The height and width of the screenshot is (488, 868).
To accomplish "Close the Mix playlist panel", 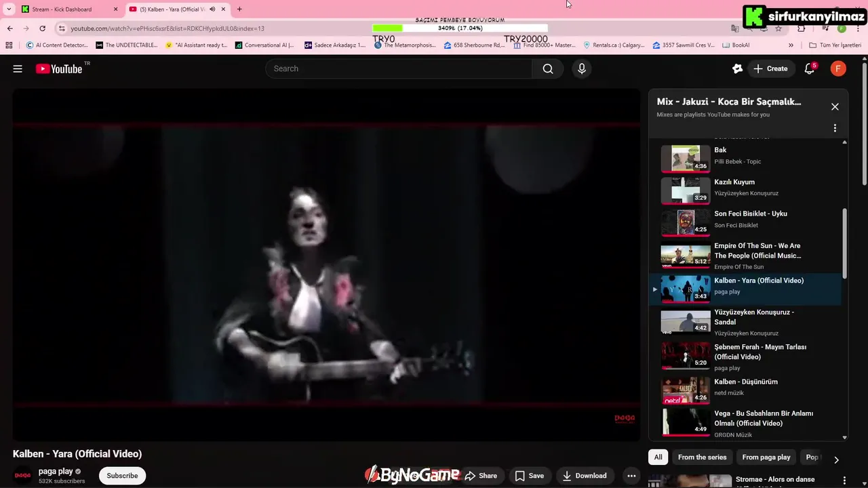I will click(835, 106).
